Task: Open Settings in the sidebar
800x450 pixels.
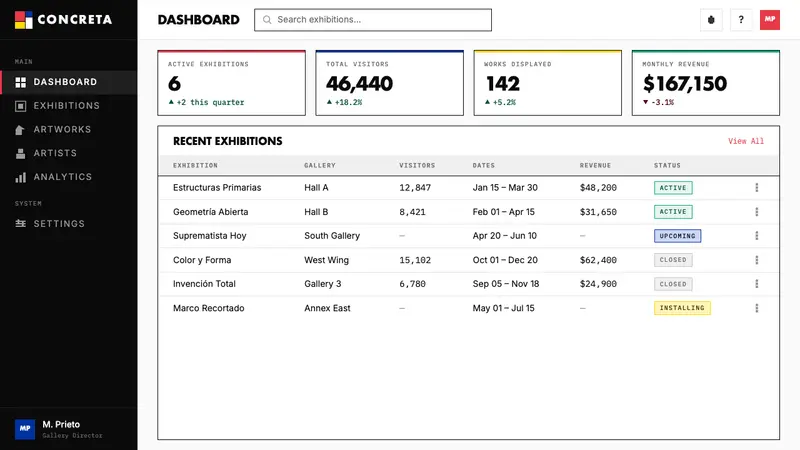Action: pos(69,223)
